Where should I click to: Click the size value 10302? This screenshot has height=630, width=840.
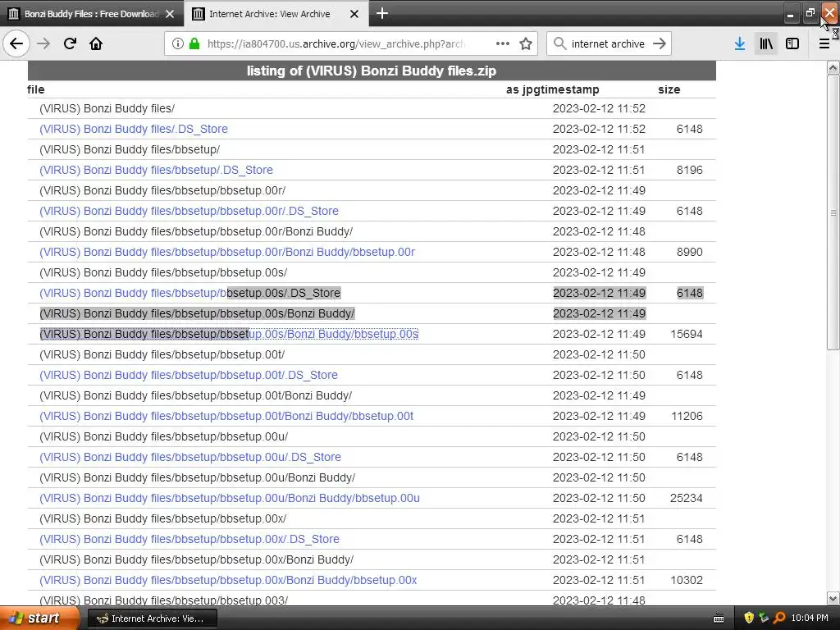tap(687, 580)
